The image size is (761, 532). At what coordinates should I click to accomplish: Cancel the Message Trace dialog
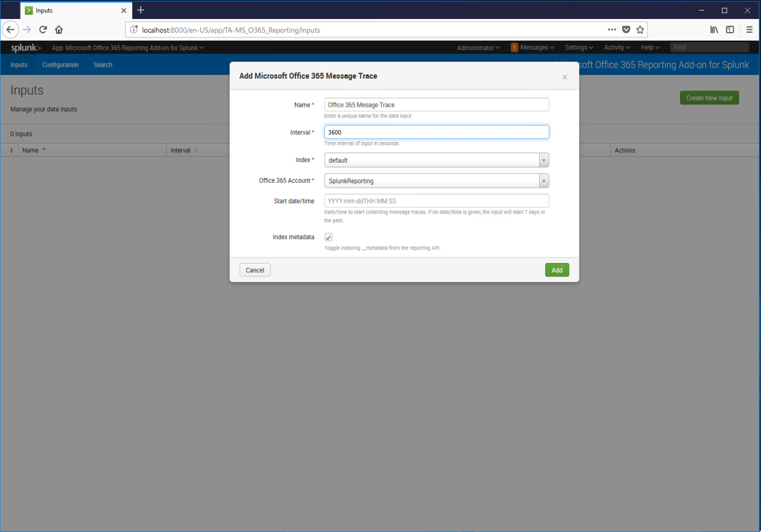click(x=255, y=270)
